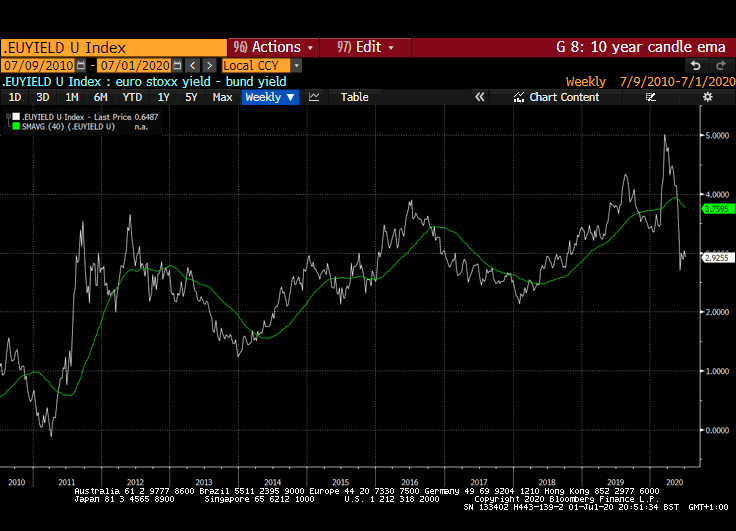This screenshot has height=531, width=736.
Task: Open the Weekly periodicity dropdown
Action: 270,97
